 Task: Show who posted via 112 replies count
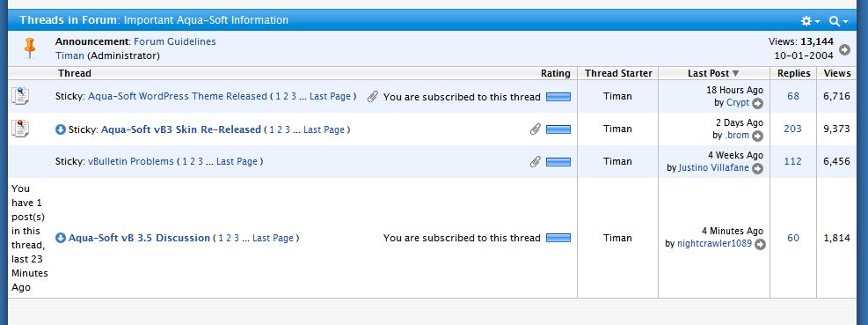point(792,161)
